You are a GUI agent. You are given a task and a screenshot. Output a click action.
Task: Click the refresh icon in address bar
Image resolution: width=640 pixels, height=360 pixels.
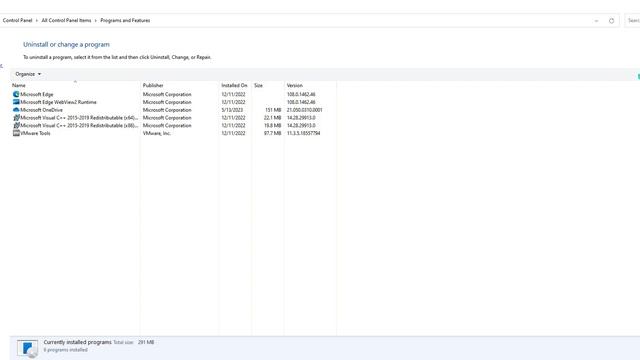click(611, 21)
